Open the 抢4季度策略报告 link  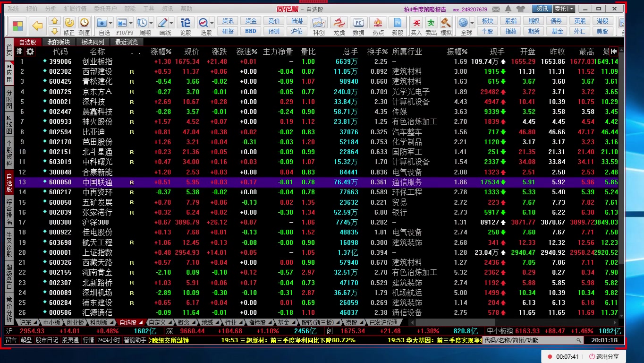425,9
